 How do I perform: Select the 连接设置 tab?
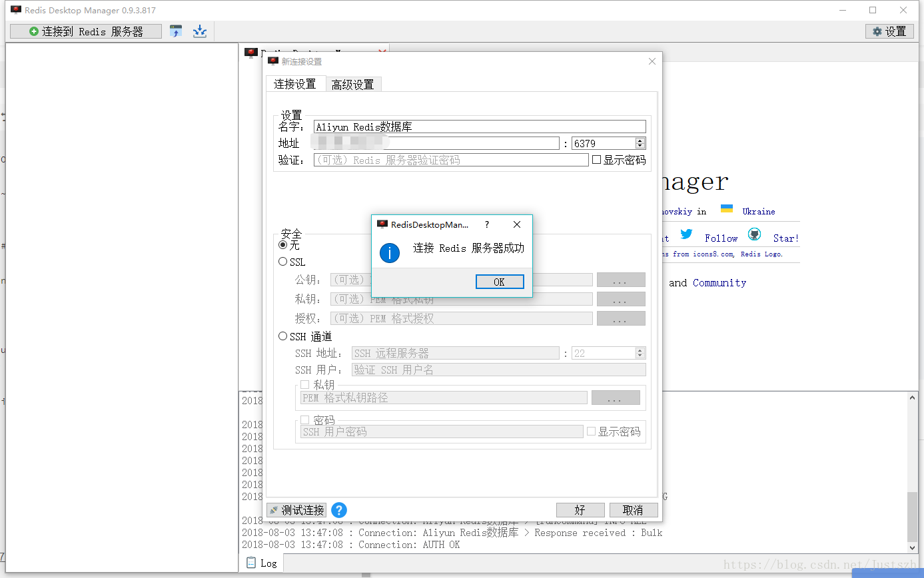[295, 84]
